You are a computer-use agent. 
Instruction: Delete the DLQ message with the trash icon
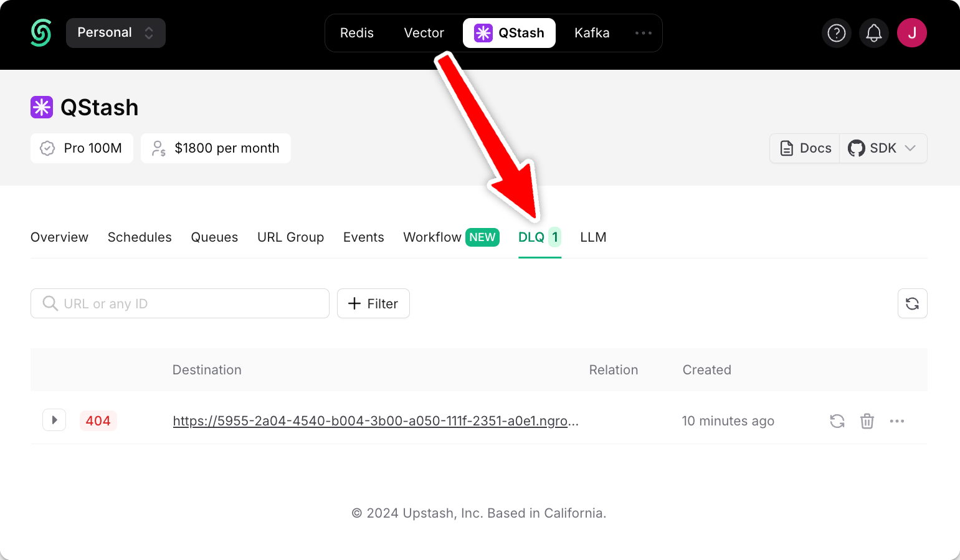pos(867,421)
